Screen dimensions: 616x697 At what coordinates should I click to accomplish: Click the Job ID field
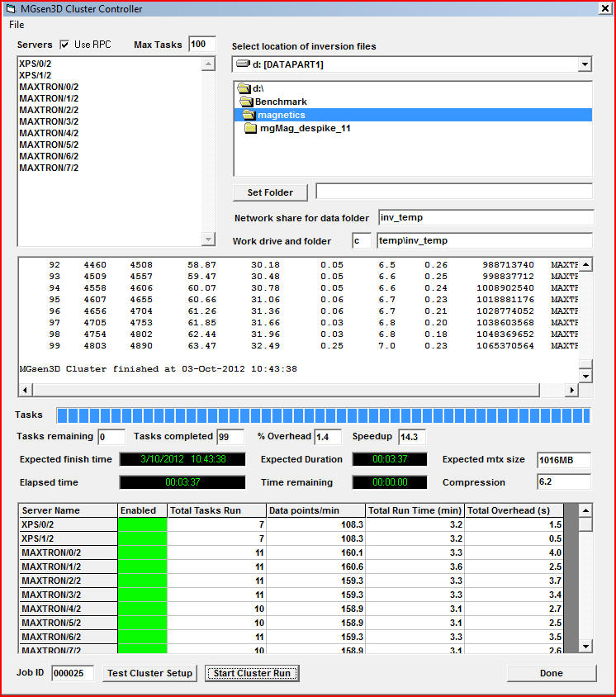[73, 673]
